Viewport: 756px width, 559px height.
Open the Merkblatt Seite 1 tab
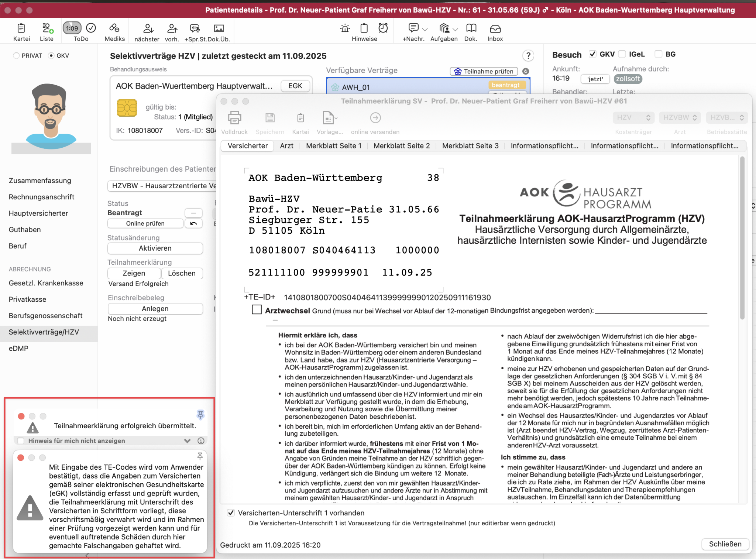334,146
